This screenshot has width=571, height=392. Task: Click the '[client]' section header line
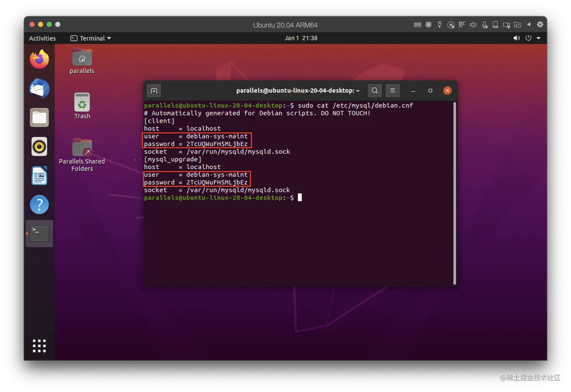pyautogui.click(x=159, y=121)
